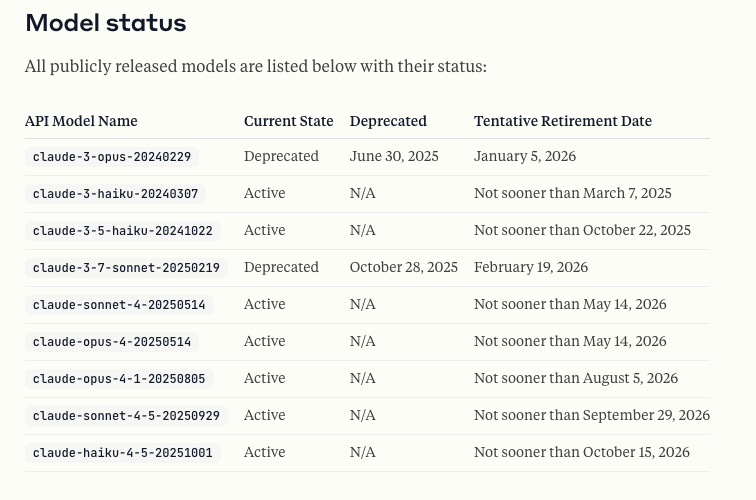Screen dimensions: 756x500
Task: Select the claude-sonnet-4-20250514 code label
Action: (118, 305)
